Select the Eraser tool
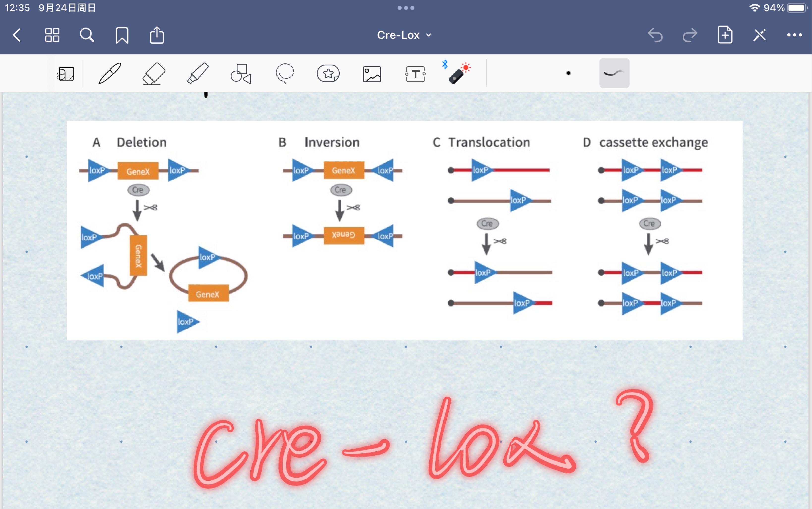 tap(154, 73)
